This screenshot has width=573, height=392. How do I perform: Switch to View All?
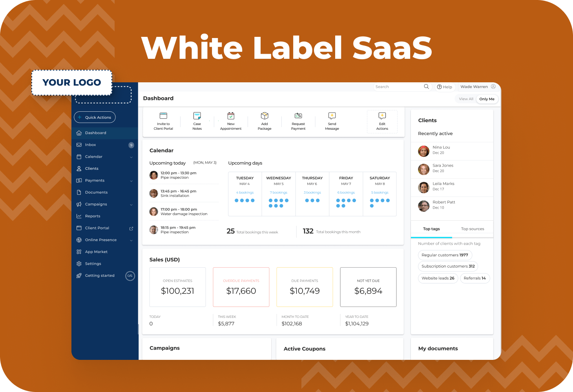click(466, 99)
